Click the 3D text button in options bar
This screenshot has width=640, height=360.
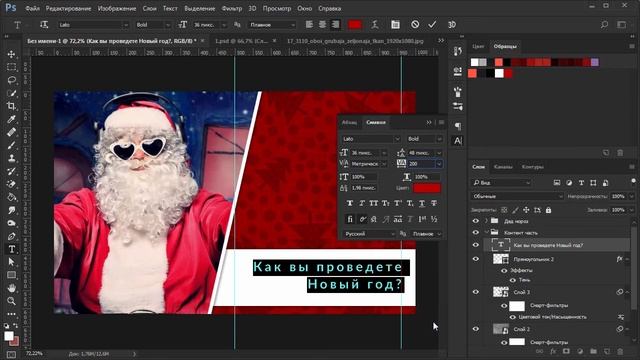452,24
